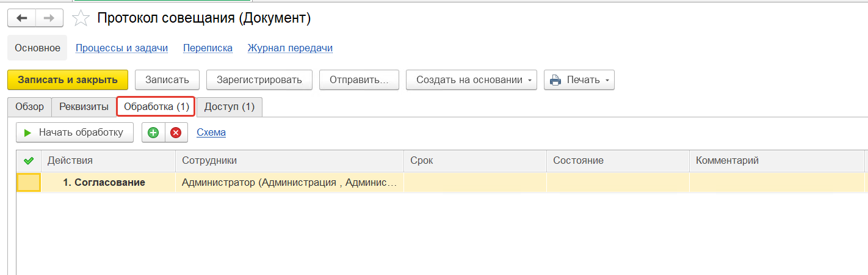Open the Доступ (1) tab
Screen dimensions: 868x275
229,107
